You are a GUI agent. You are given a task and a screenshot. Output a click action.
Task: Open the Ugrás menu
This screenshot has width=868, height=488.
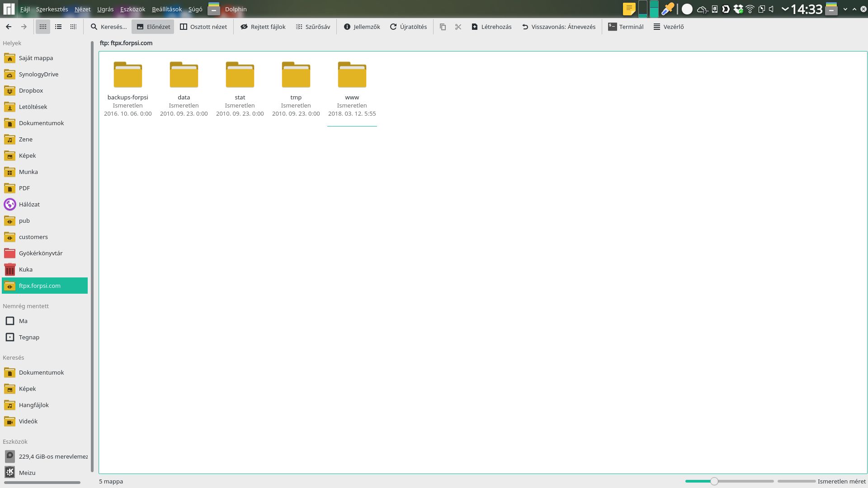point(105,9)
